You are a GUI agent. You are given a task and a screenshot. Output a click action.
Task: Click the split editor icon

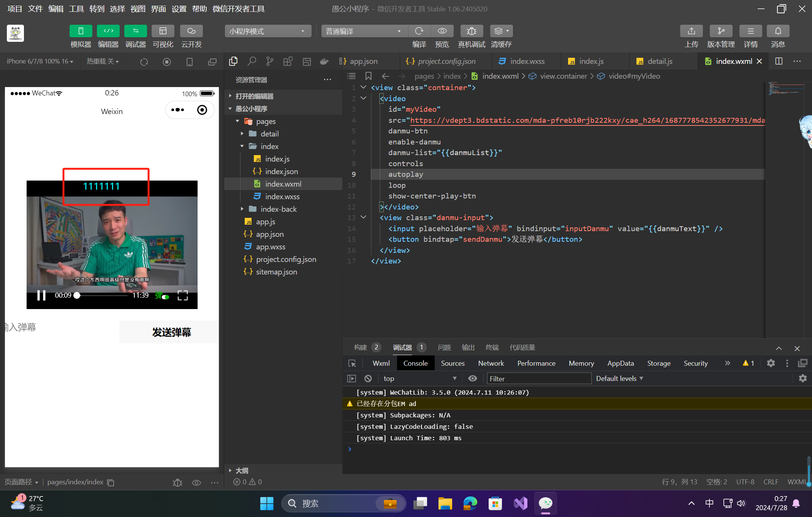(x=779, y=61)
